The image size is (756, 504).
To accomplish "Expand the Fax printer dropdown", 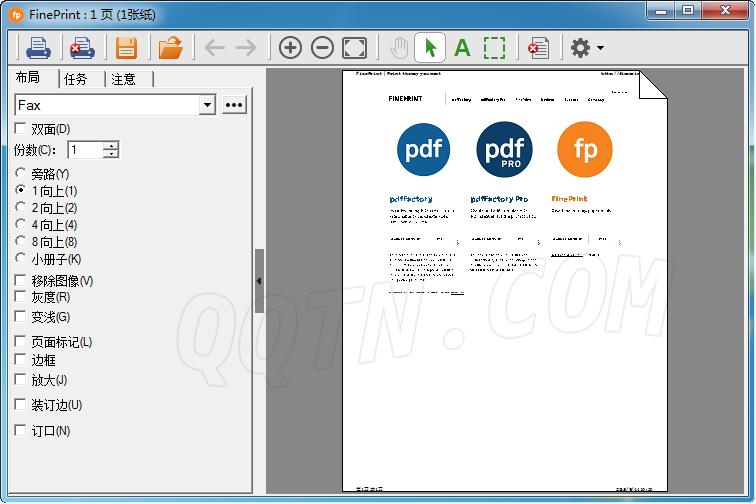I will click(207, 105).
